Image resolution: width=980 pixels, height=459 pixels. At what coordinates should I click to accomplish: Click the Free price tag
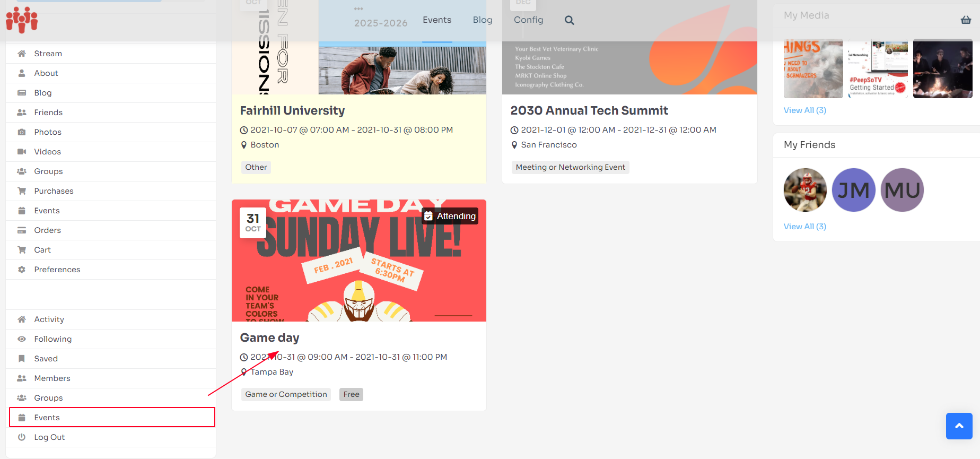[351, 394]
